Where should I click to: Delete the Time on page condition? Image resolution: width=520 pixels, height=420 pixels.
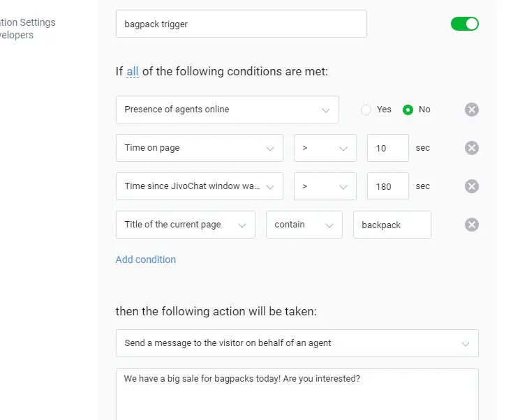tap(472, 148)
